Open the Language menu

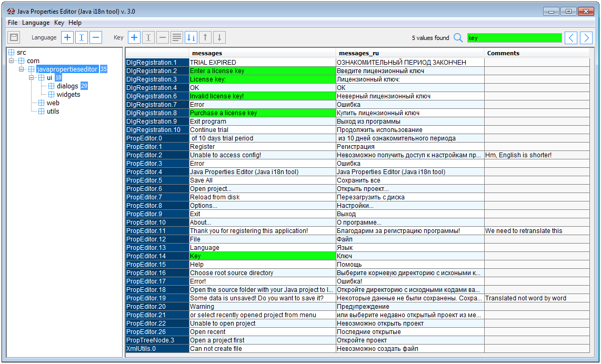point(36,23)
